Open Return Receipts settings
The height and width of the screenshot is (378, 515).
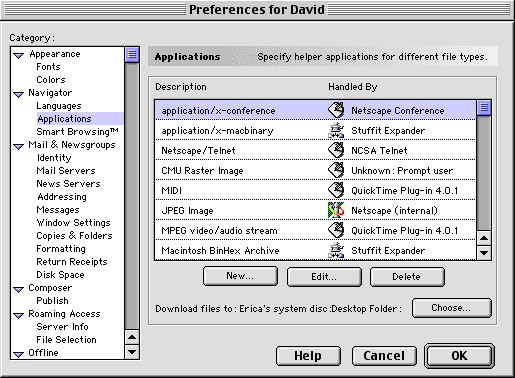pyautogui.click(x=72, y=262)
